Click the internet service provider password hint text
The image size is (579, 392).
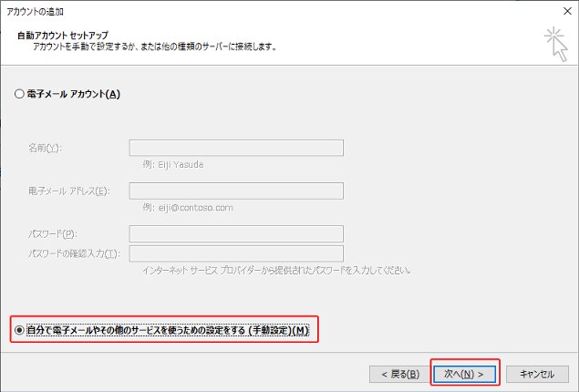point(277,271)
